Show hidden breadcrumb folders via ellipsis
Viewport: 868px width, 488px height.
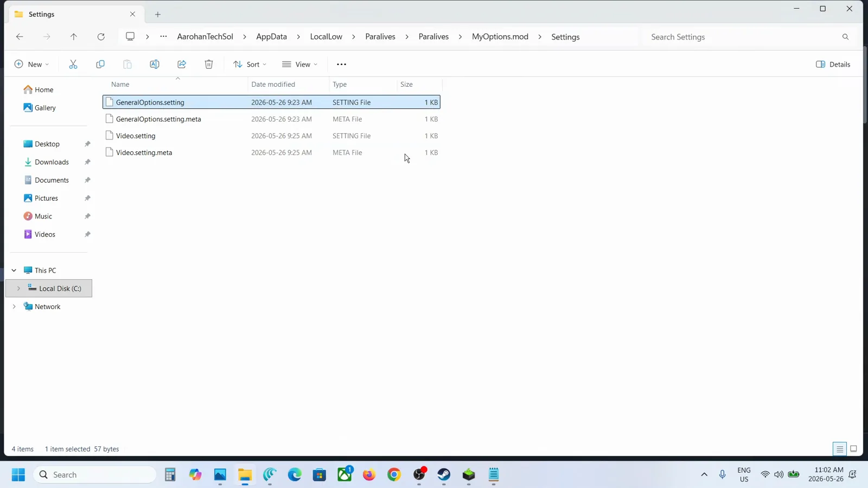coord(163,36)
